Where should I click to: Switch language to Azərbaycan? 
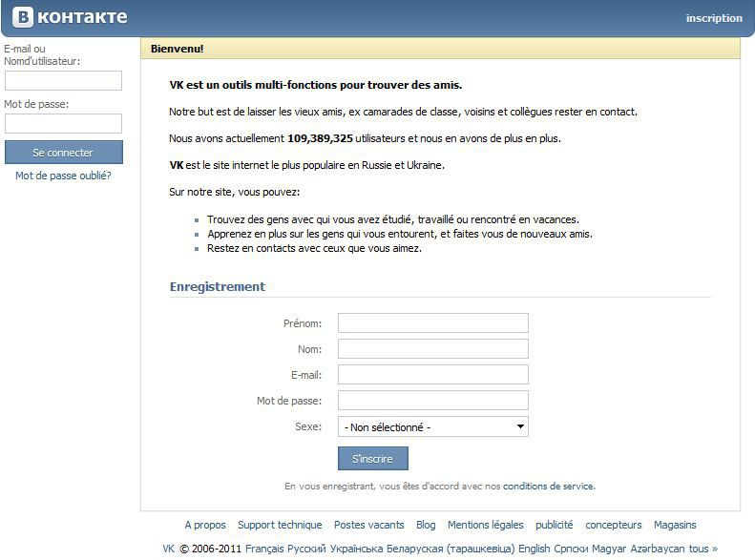[x=658, y=549]
